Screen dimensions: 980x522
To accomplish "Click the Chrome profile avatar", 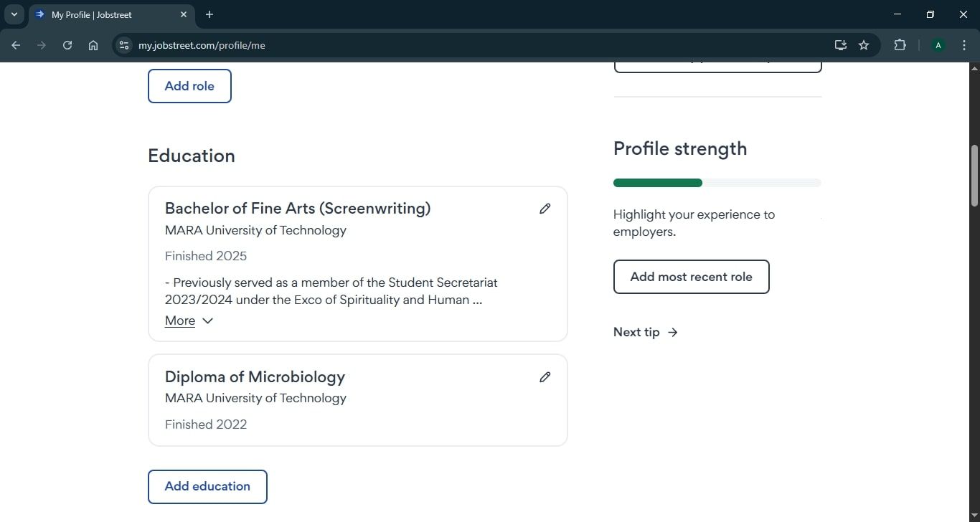I will (938, 45).
